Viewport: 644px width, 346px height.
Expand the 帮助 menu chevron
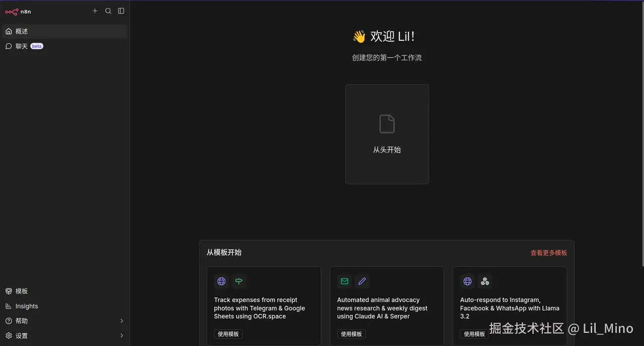click(x=121, y=320)
